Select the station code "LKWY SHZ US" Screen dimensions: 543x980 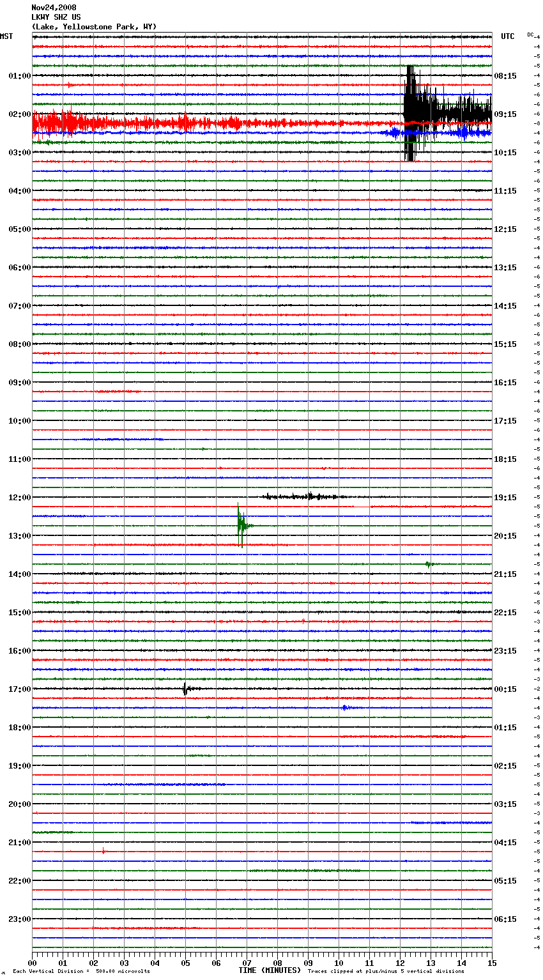[x=56, y=17]
